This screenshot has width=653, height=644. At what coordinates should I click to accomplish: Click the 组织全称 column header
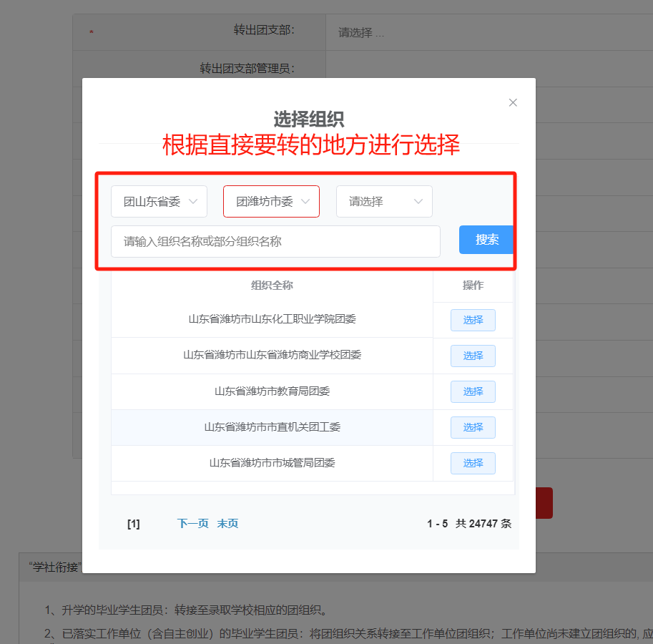click(x=272, y=286)
